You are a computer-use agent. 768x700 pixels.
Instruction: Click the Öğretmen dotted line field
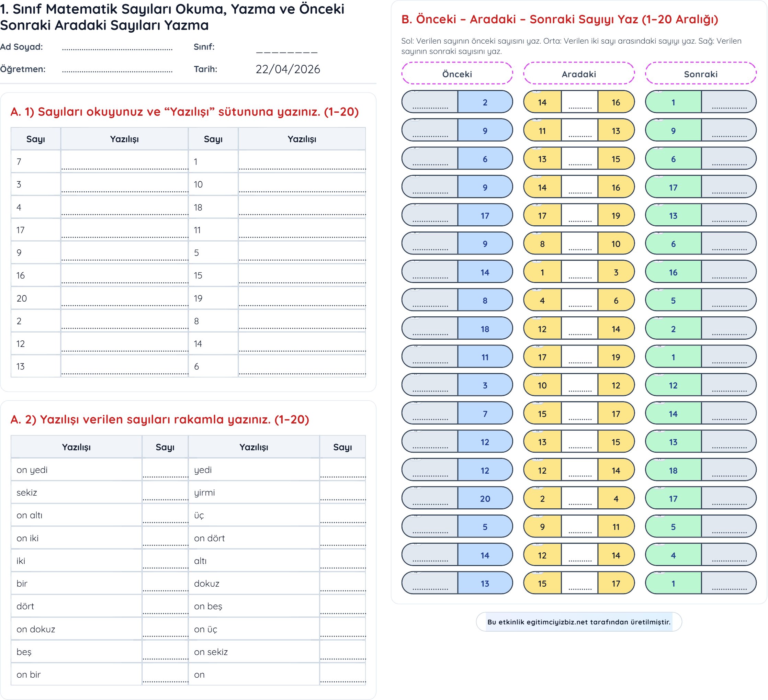117,70
